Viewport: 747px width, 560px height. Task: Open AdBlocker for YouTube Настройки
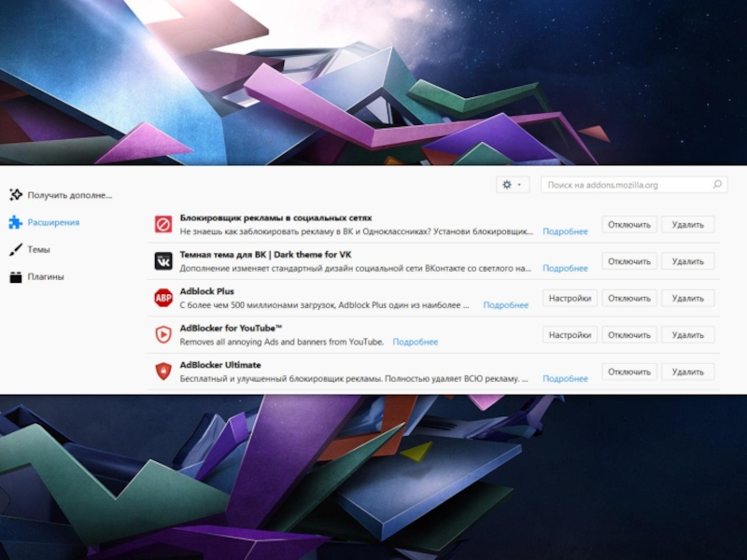click(x=570, y=335)
